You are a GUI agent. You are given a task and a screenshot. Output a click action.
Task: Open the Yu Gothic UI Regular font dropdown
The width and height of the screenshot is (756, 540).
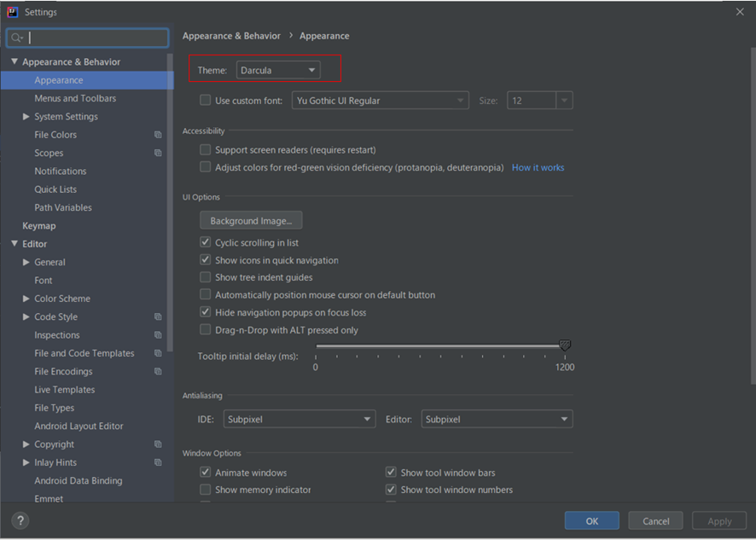click(380, 101)
